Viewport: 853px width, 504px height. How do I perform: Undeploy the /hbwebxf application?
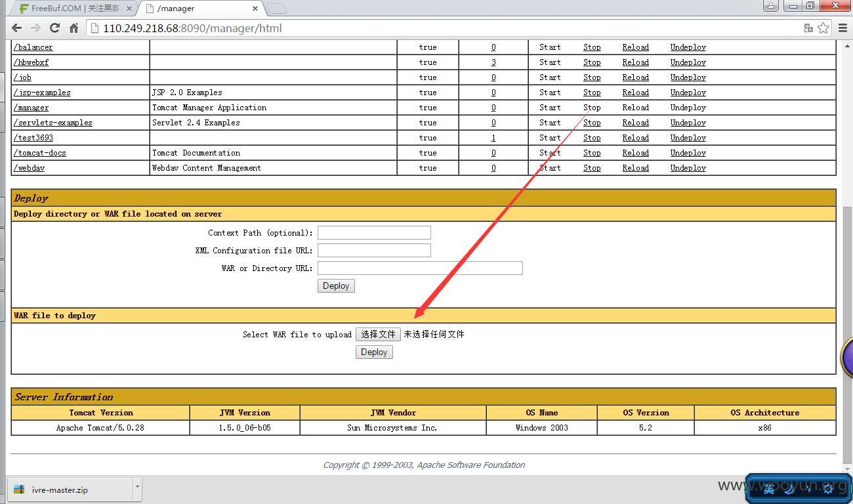tap(688, 62)
